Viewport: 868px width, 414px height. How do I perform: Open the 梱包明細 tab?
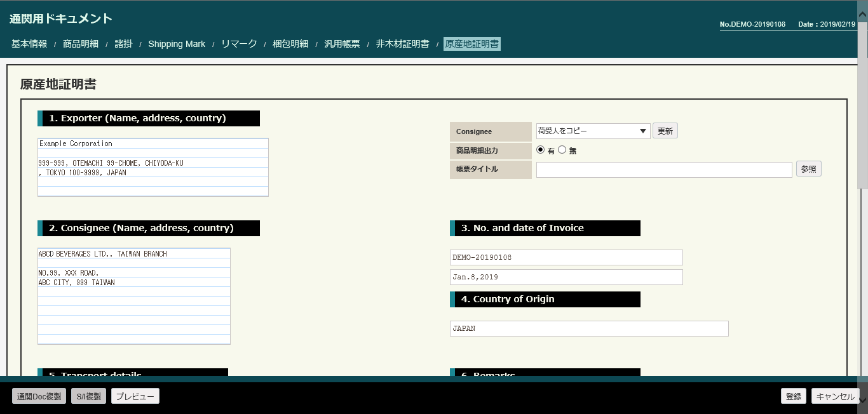[290, 44]
